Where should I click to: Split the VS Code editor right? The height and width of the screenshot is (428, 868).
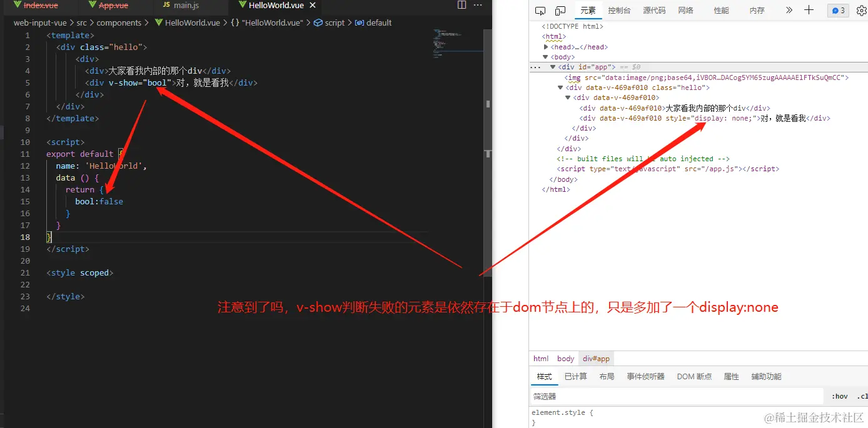pyautogui.click(x=462, y=5)
